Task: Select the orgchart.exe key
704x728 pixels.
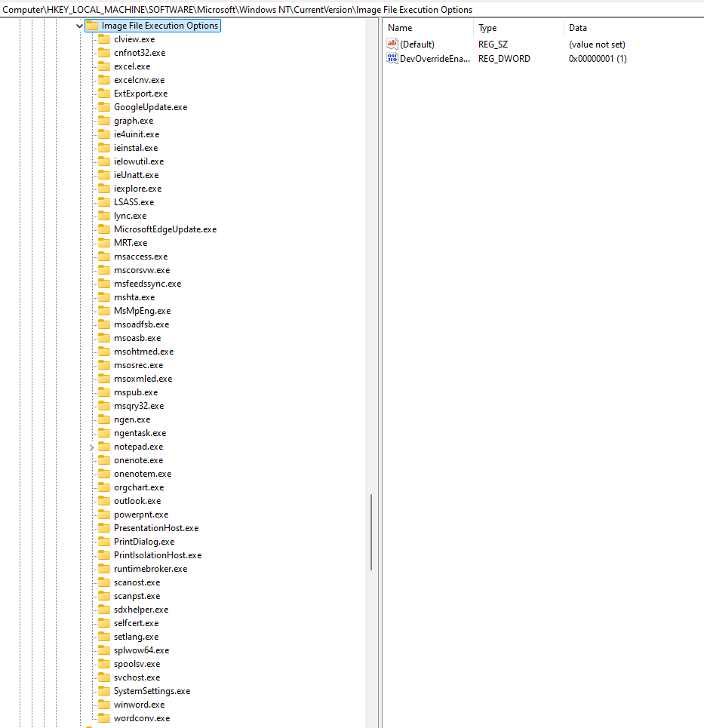Action: tap(139, 487)
